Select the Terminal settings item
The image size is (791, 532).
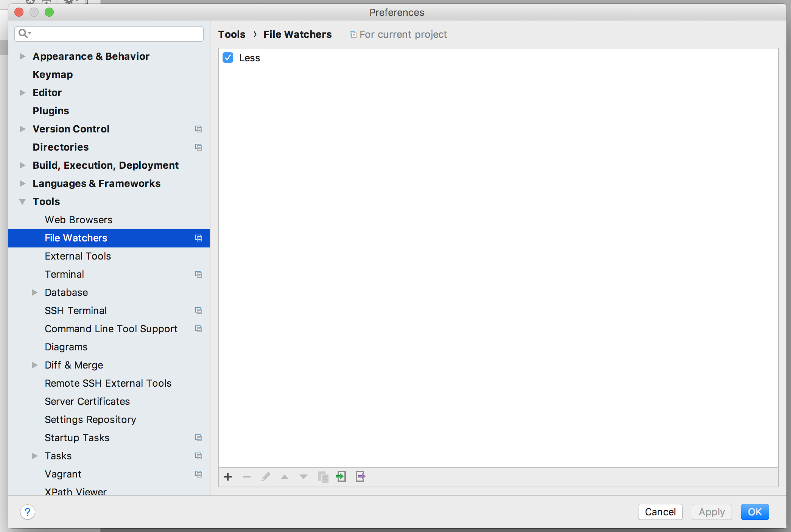[x=64, y=274]
